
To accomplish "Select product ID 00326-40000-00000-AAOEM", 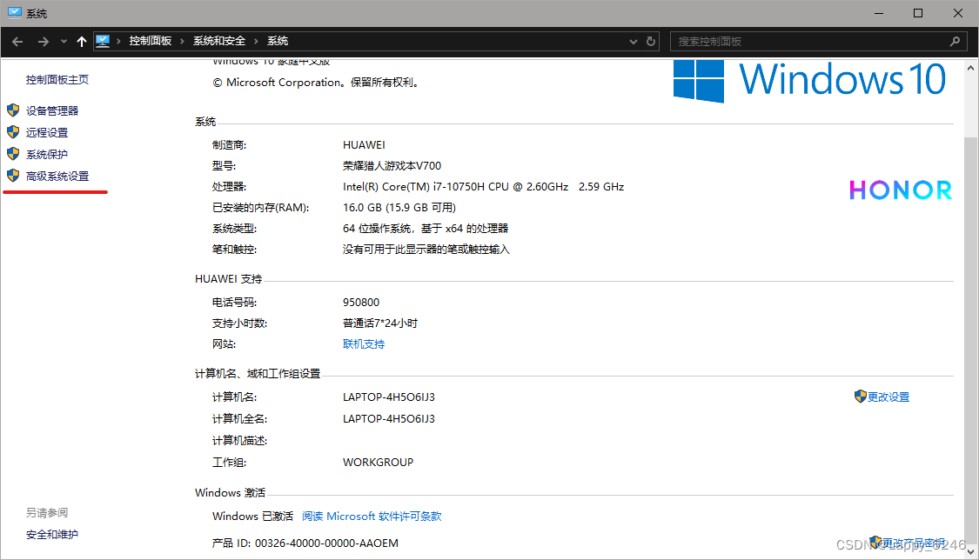I will (326, 543).
